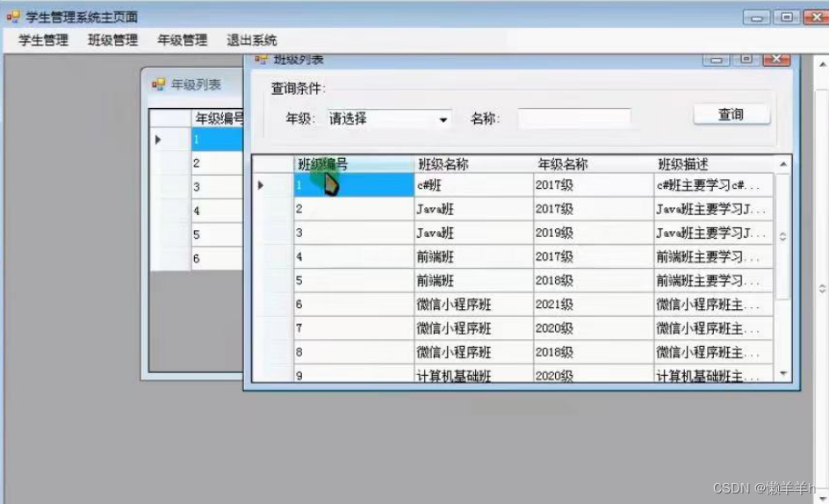The height and width of the screenshot is (504, 829).
Task: Sort by 班级编号 column header
Action: [354, 164]
